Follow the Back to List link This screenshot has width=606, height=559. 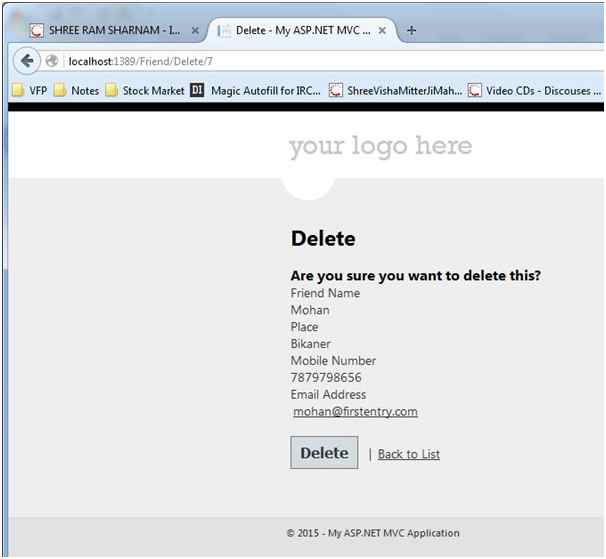[409, 454]
